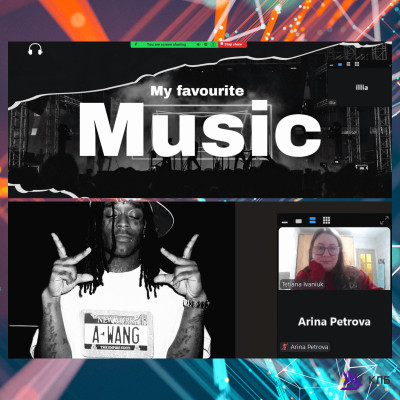Switch to single speaker view above Tetiana's video

coord(299,221)
